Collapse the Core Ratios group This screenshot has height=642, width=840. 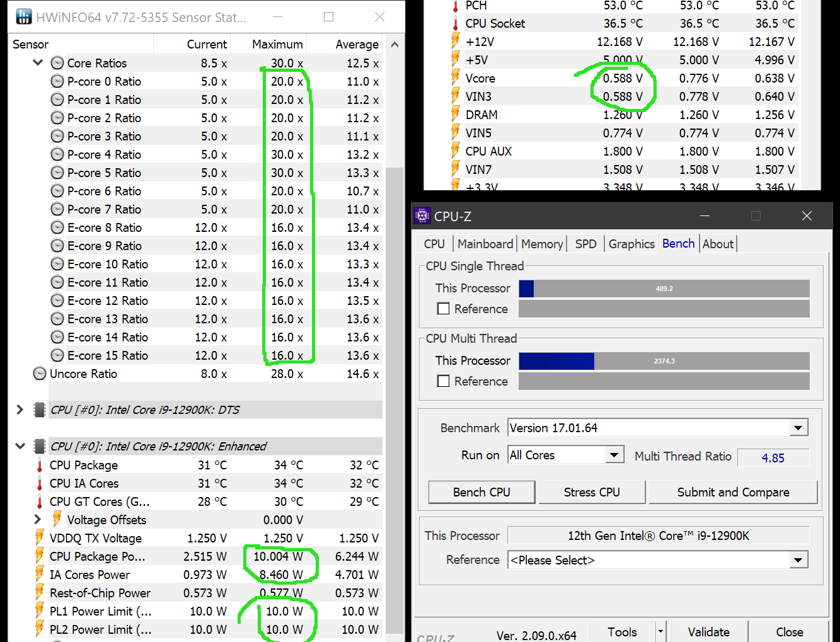(38, 63)
